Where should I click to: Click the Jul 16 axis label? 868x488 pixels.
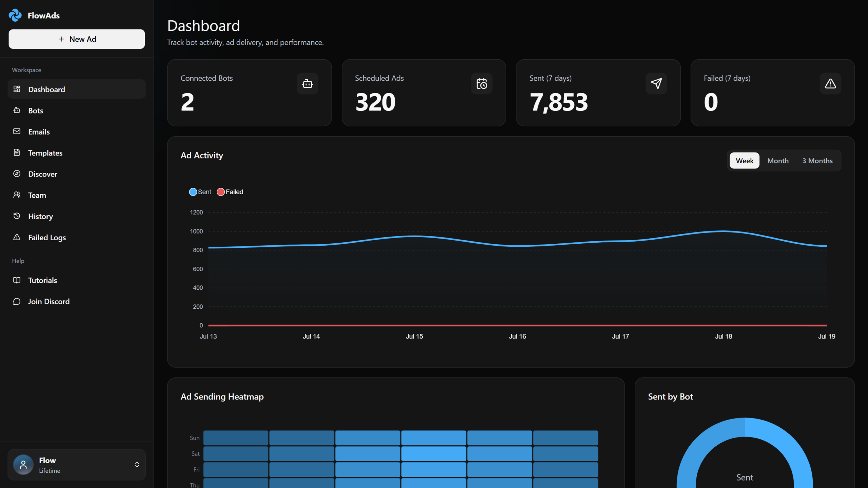tap(517, 336)
